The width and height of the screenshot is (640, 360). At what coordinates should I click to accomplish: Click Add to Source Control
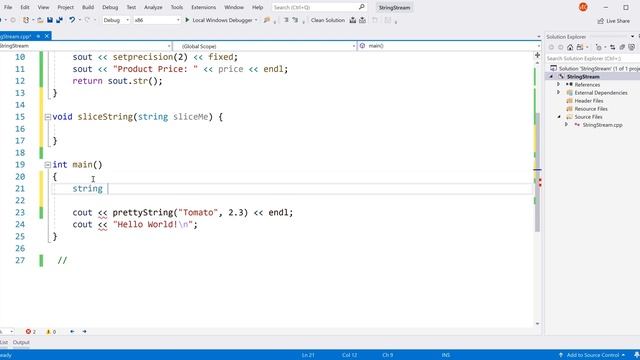tap(593, 355)
